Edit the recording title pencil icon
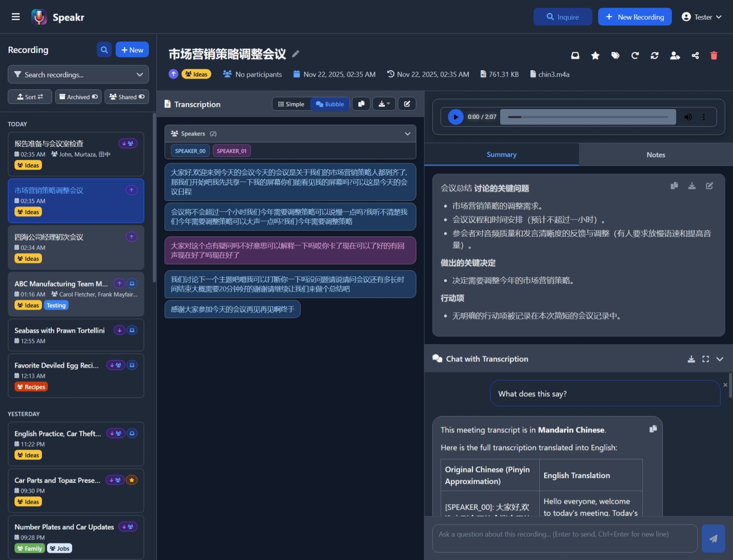733x560 pixels. click(x=295, y=54)
